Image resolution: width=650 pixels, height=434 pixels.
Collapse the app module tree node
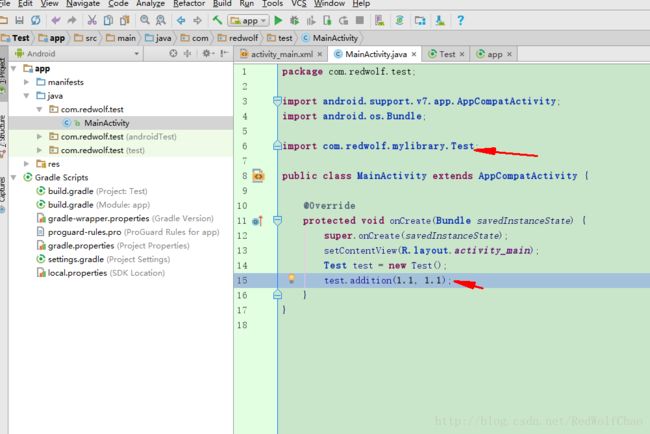point(14,68)
